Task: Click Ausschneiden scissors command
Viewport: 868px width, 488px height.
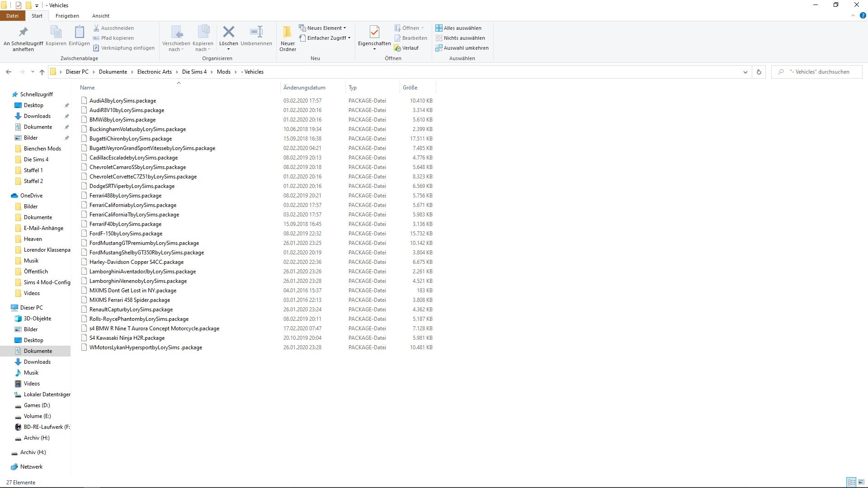Action: (113, 28)
